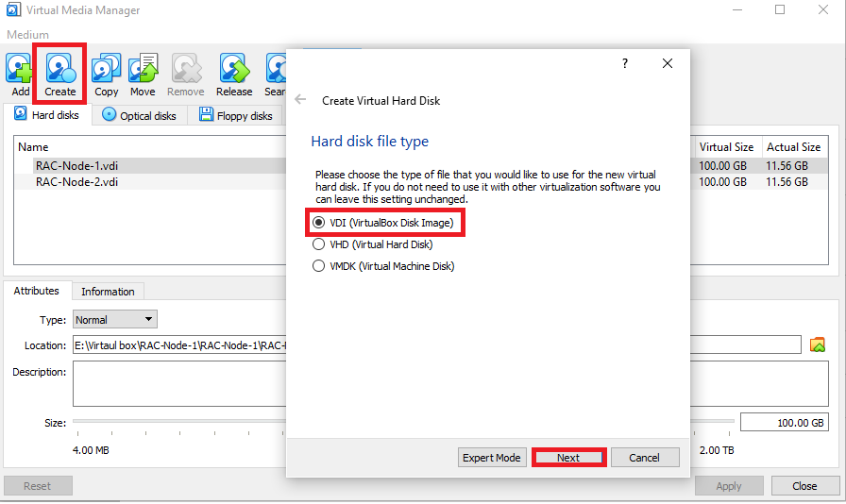
Task: Click the back arrow in the wizard
Action: tap(300, 99)
